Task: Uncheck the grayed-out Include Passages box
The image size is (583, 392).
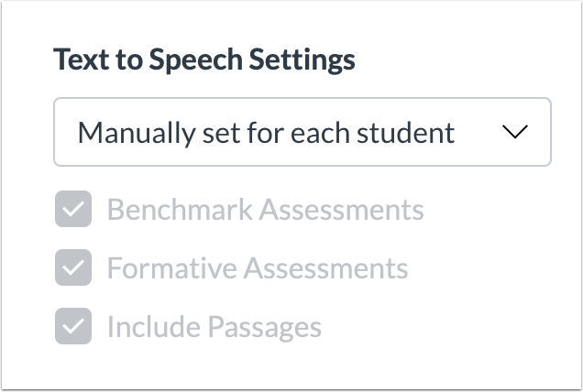Action: 73,326
